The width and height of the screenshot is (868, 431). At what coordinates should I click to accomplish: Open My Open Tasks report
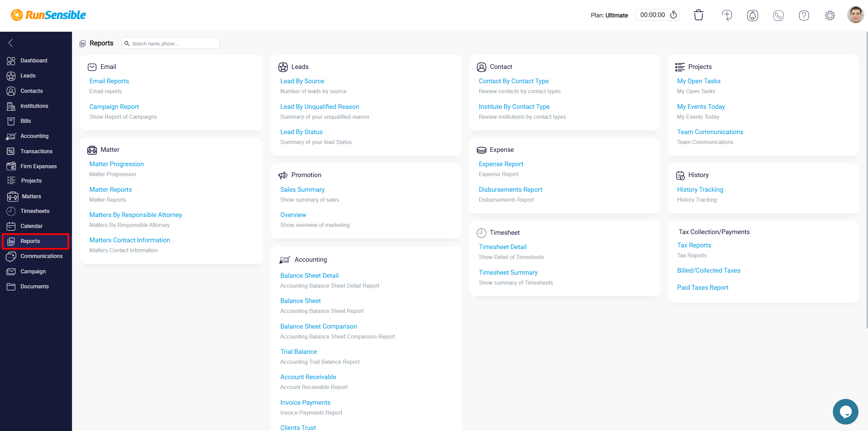[699, 81]
